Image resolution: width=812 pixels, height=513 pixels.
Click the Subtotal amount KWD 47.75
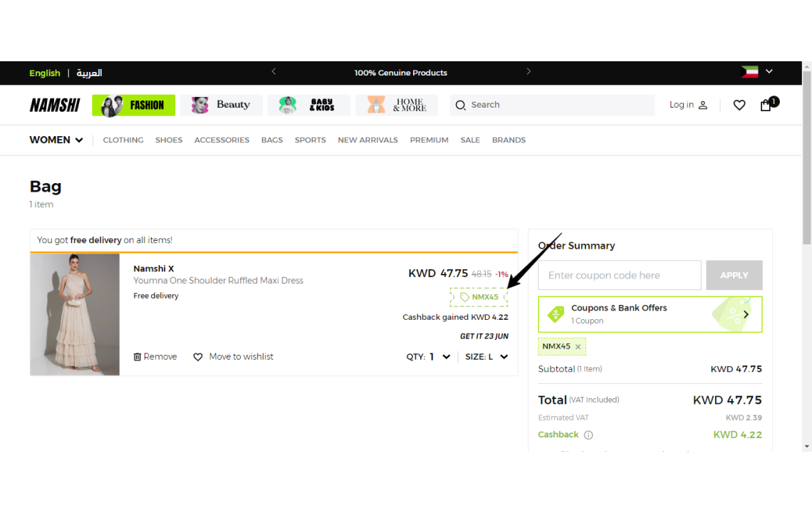coord(736,370)
